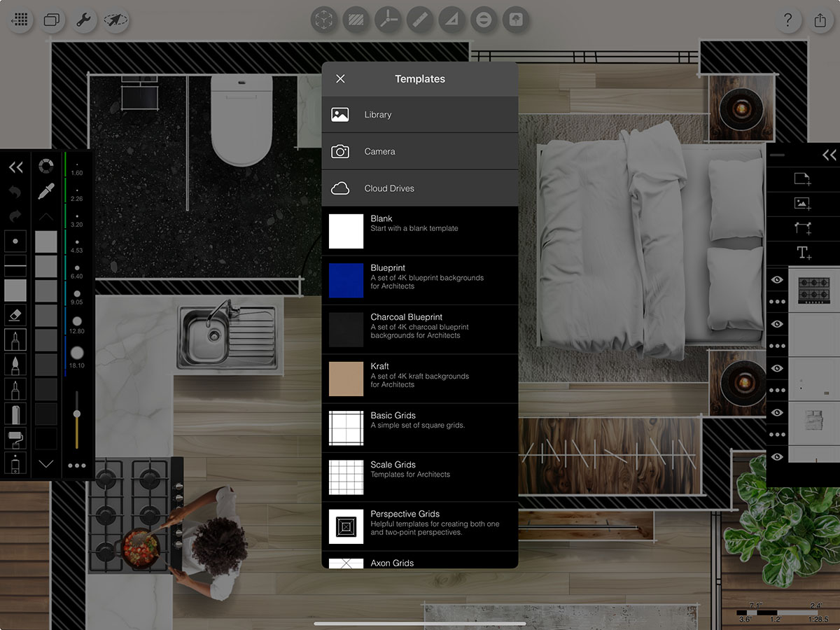This screenshot has height=630, width=840.
Task: Tap the add image layer icon
Action: click(x=802, y=204)
